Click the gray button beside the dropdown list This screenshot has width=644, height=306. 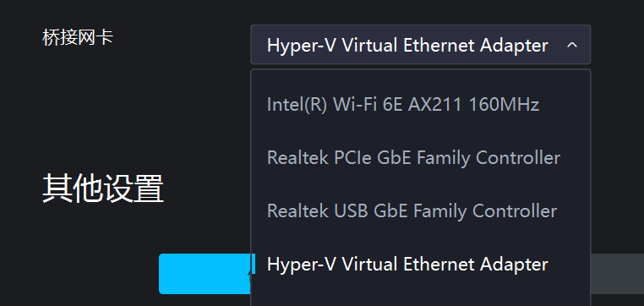617,274
